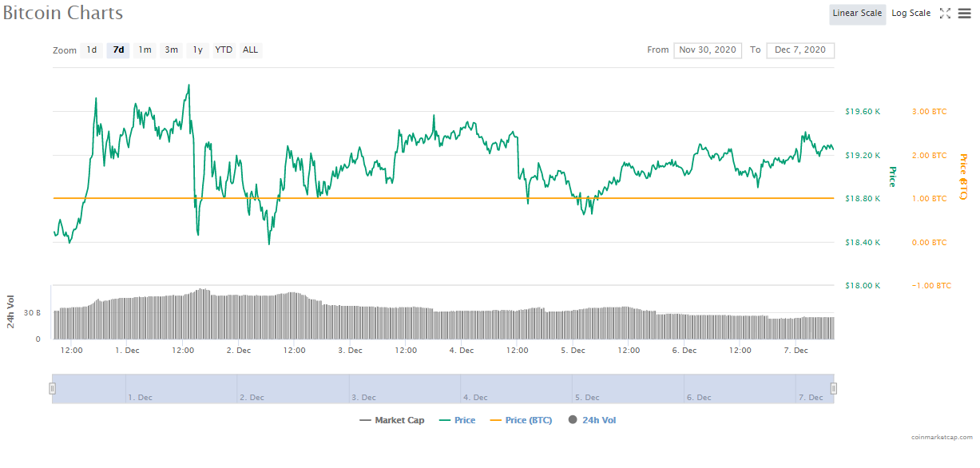Grab the left range navigator handle
This screenshot has height=468, width=980.
point(53,389)
